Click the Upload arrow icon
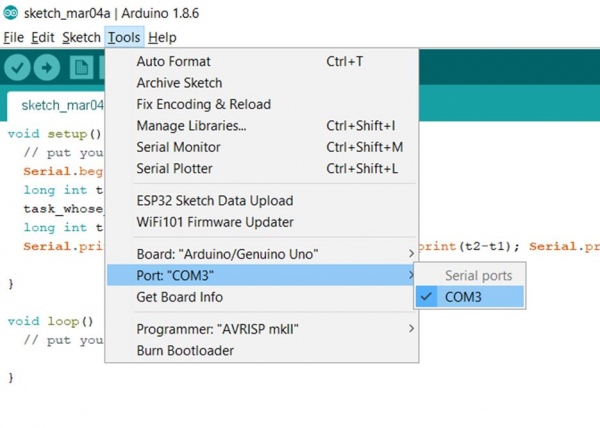The height and width of the screenshot is (428, 600). click(47, 67)
